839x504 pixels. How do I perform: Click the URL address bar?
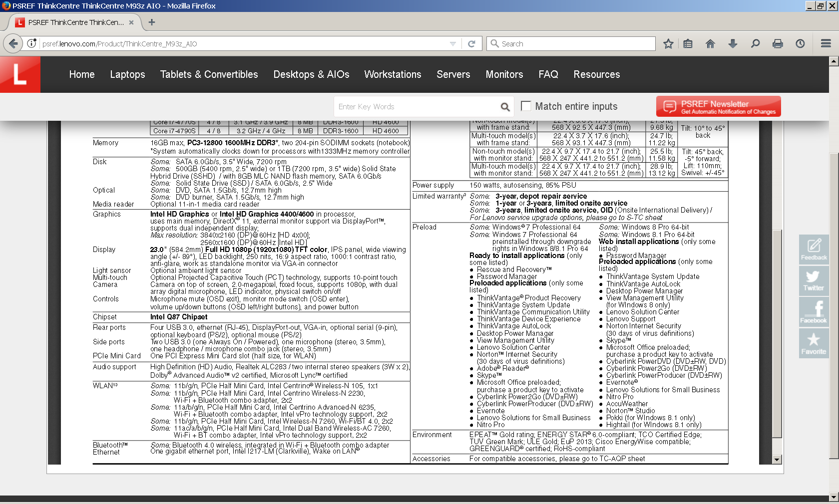click(x=244, y=44)
